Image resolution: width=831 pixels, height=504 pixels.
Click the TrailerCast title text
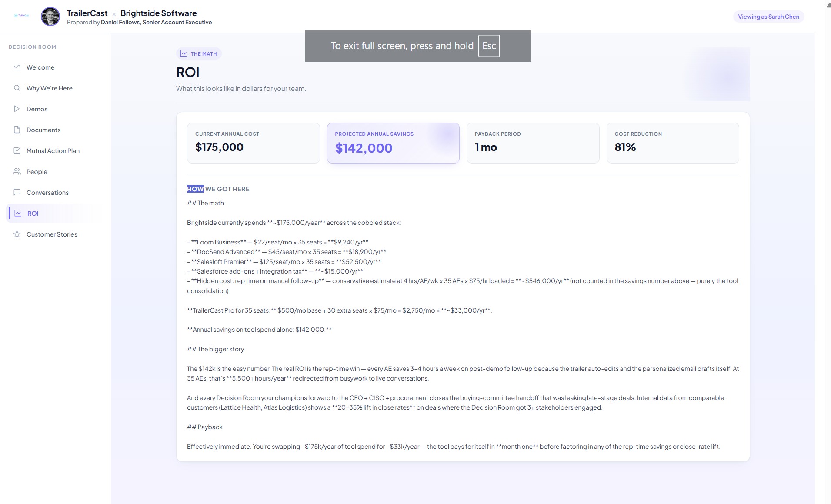87,13
